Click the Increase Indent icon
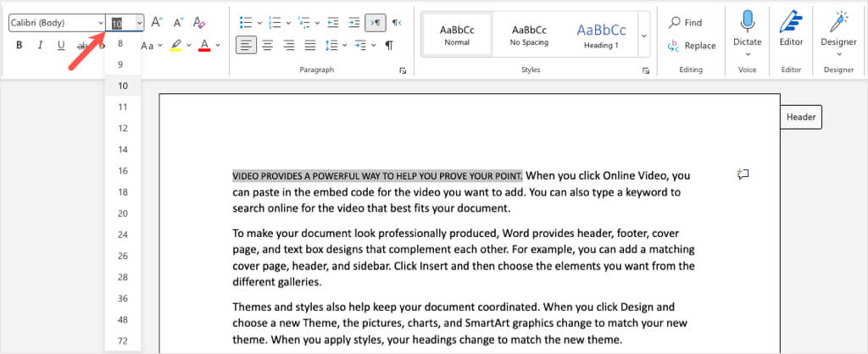This screenshot has width=868, height=354. (353, 23)
